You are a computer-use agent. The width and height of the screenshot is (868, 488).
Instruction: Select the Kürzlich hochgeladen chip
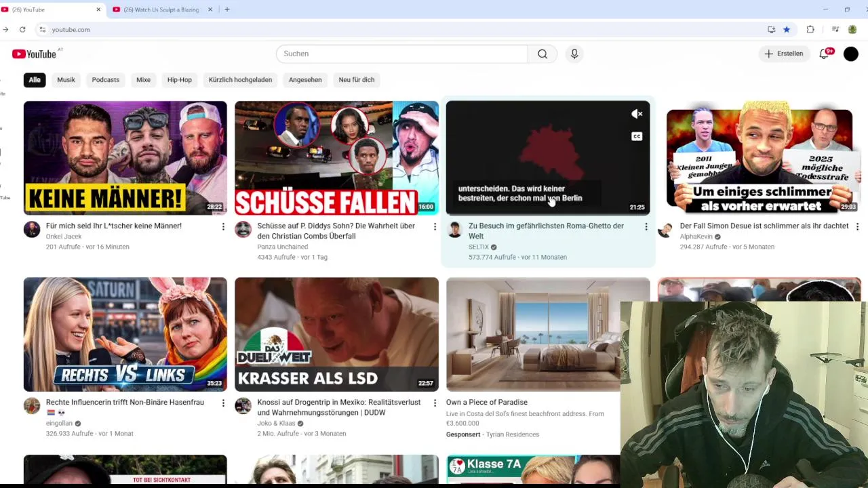(240, 80)
